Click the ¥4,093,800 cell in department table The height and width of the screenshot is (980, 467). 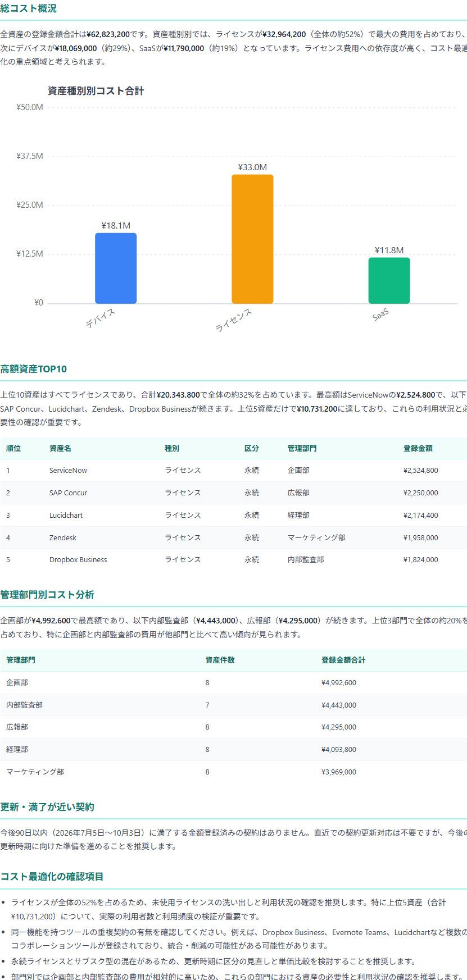(339, 750)
